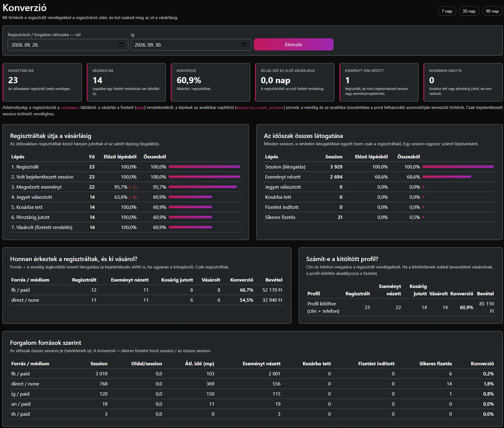Click the 'Session (látogatás)' row label
Viewport: 504px width, 428px height.
pos(285,167)
